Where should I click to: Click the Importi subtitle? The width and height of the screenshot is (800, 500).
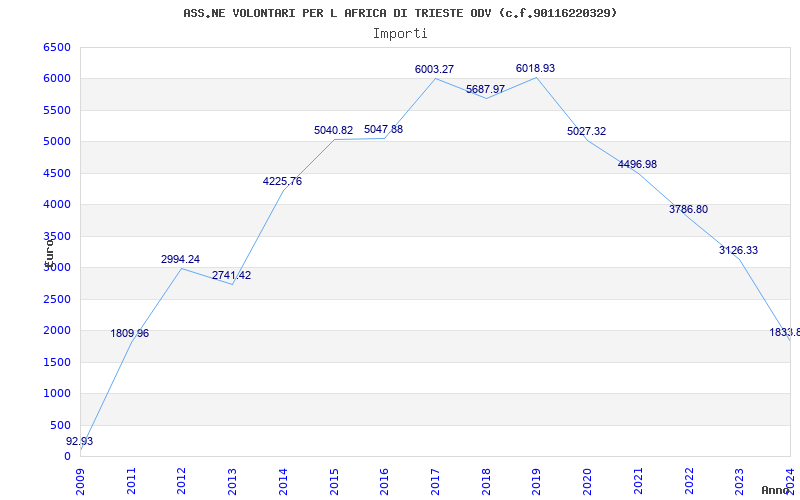coord(400,34)
